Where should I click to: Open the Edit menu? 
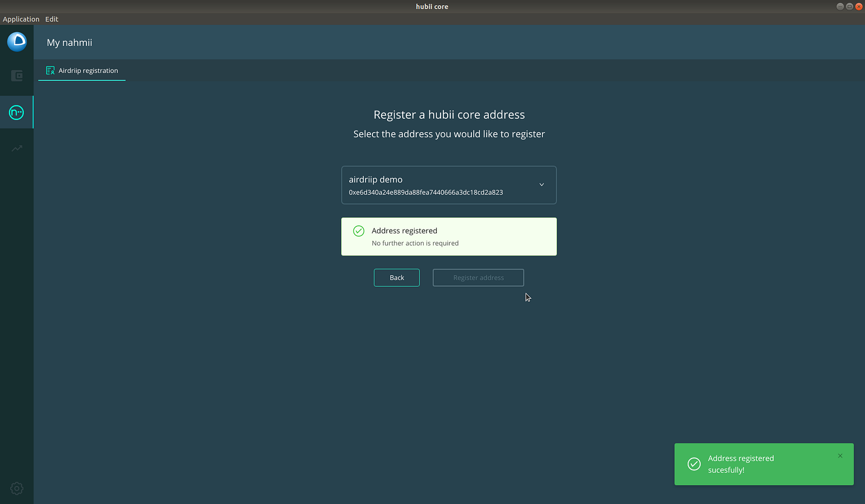(52, 19)
